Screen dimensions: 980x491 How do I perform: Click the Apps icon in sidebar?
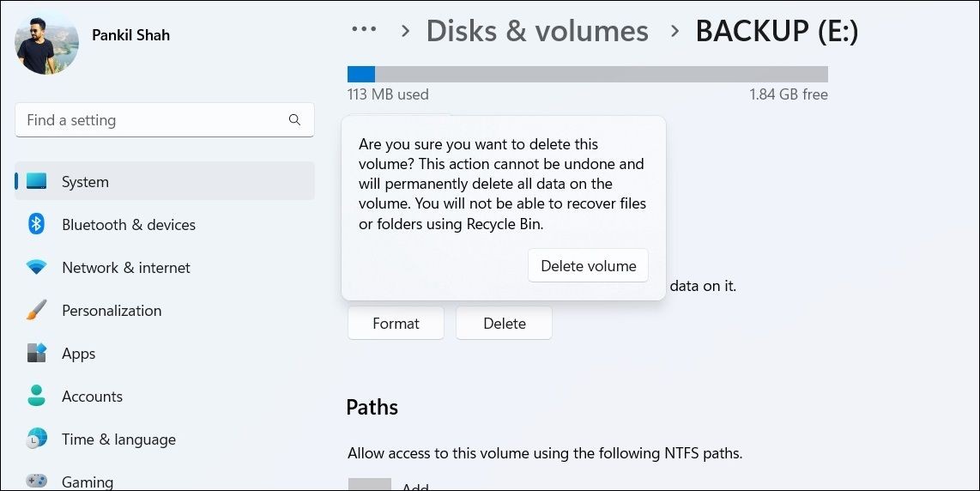tap(36, 353)
